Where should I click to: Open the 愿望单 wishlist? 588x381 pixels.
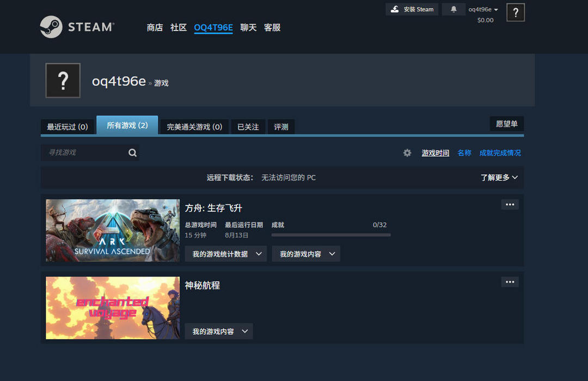click(x=506, y=124)
